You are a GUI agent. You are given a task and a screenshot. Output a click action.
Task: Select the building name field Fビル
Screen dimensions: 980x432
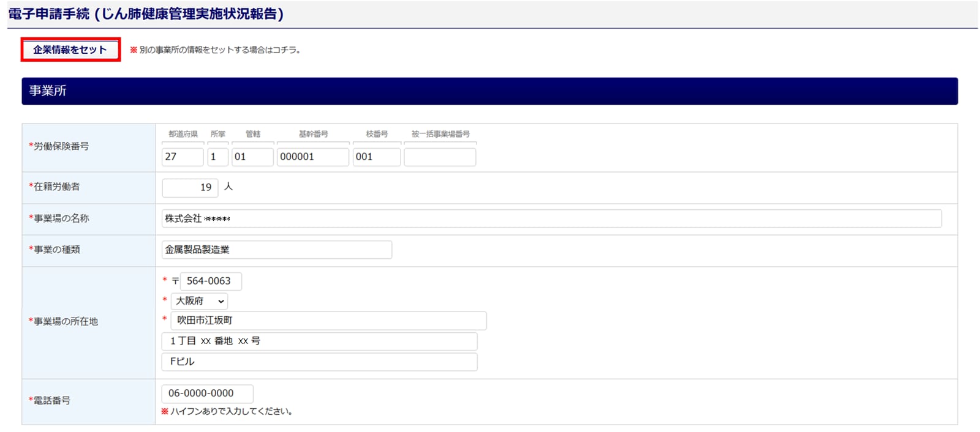319,362
